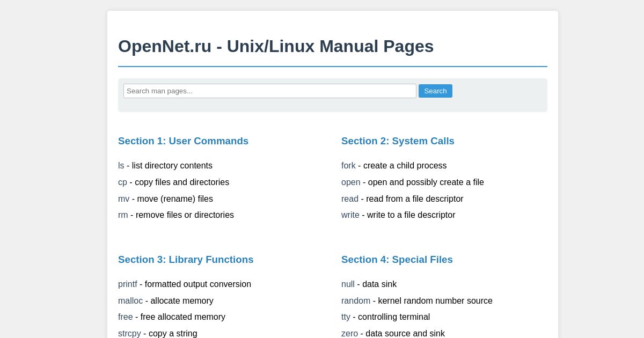This screenshot has height=338, width=644.
Task: Click inside the man page search field
Action: coord(270,91)
